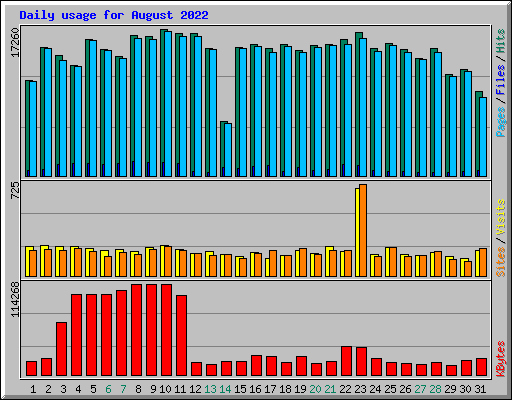Image resolution: width=512 pixels, height=400 pixels.
Task: Click day label '22' on the x-axis
Action: (x=345, y=389)
